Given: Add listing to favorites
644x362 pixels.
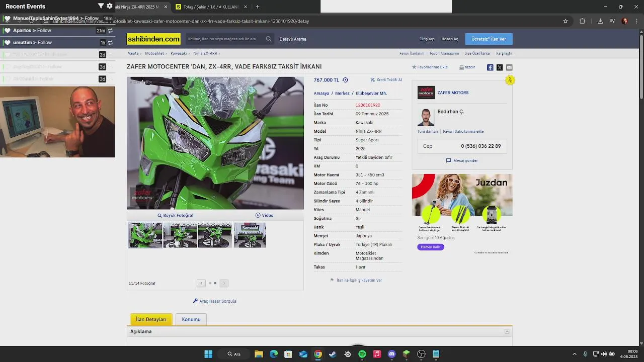Looking at the screenshot, I should point(430,67).
